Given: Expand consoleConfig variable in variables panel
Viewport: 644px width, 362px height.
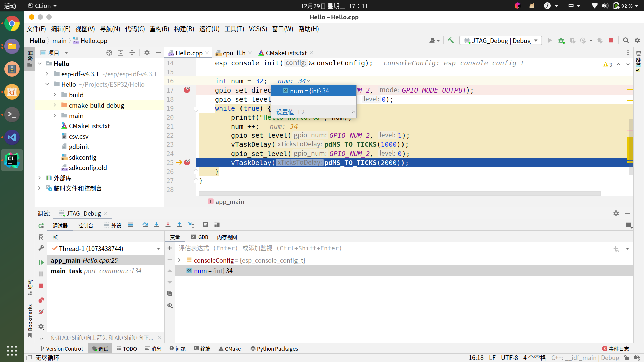Looking at the screenshot, I should pos(180,260).
